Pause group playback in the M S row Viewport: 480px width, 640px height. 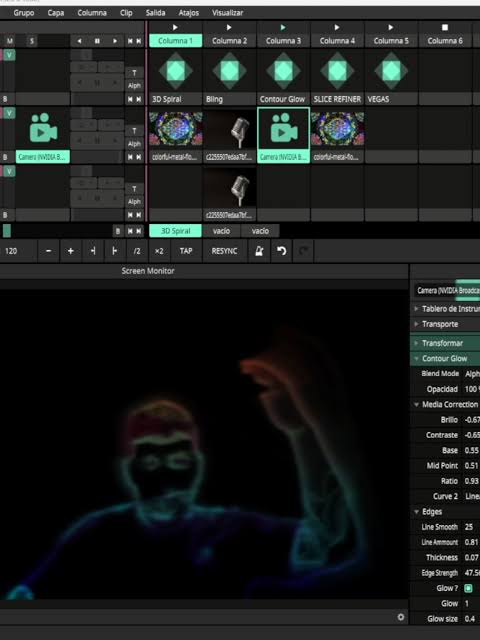(97, 41)
